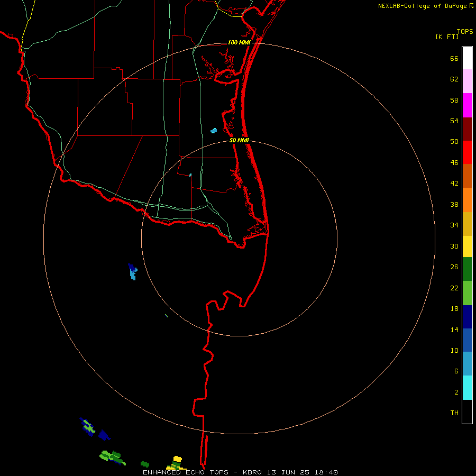Image resolution: width=476 pixels, height=476 pixels.
Task: Select the magenta 58 kft legend swatch
Action: coord(467,105)
